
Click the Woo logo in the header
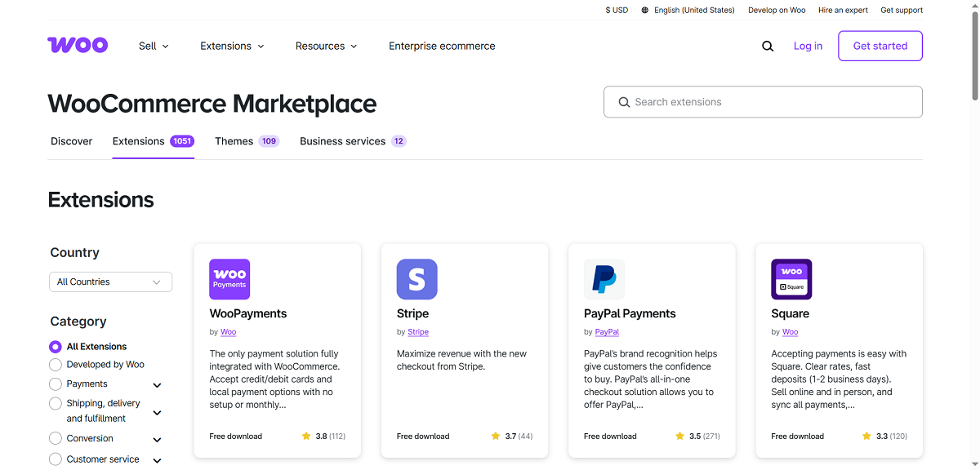pyautogui.click(x=78, y=46)
